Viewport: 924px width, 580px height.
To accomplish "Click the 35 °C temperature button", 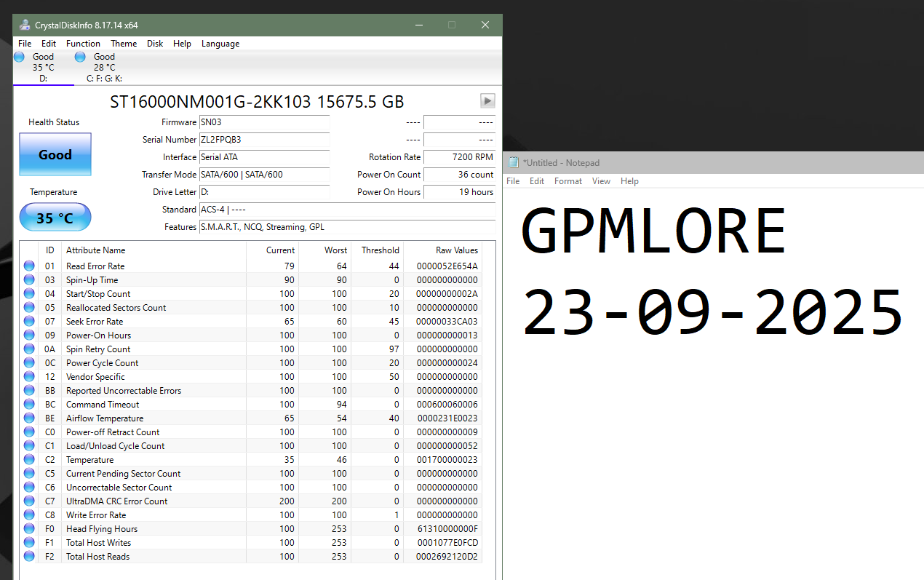I will 55,218.
